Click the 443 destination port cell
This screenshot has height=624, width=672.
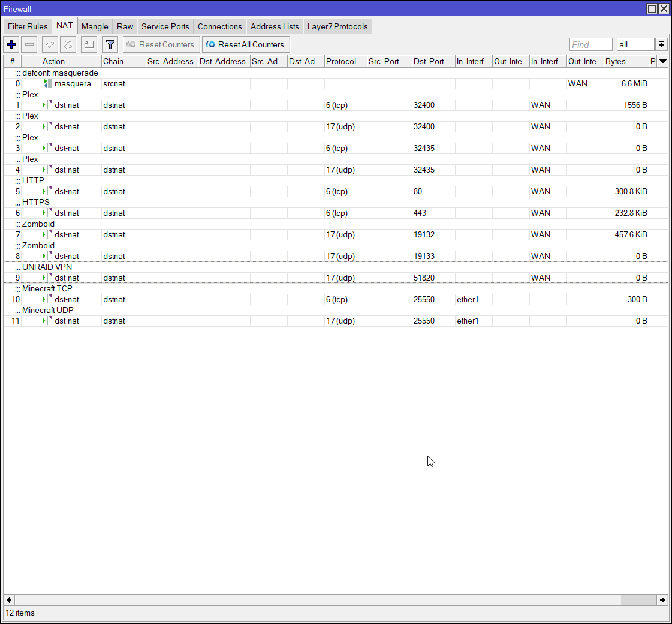click(433, 213)
